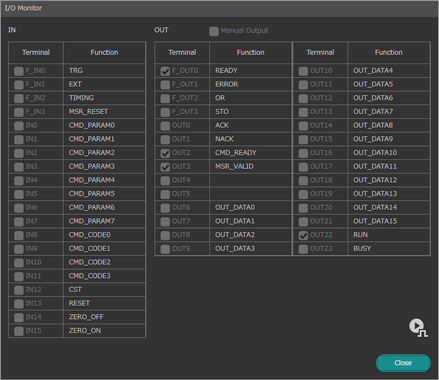Viewport: 439px width, 380px height.
Task: Select the MSR_RESET function cell
Action: [104, 112]
